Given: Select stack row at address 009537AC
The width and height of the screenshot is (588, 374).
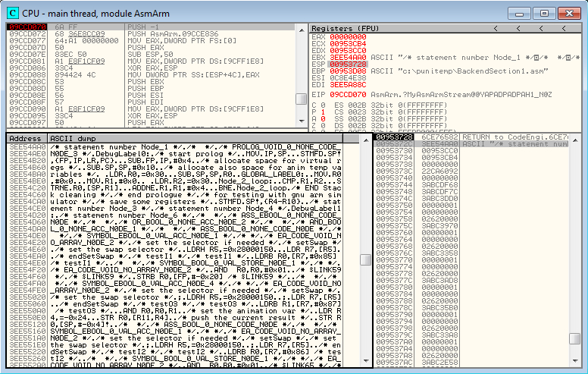Looking at the screenshot, I should pyautogui.click(x=472, y=363).
